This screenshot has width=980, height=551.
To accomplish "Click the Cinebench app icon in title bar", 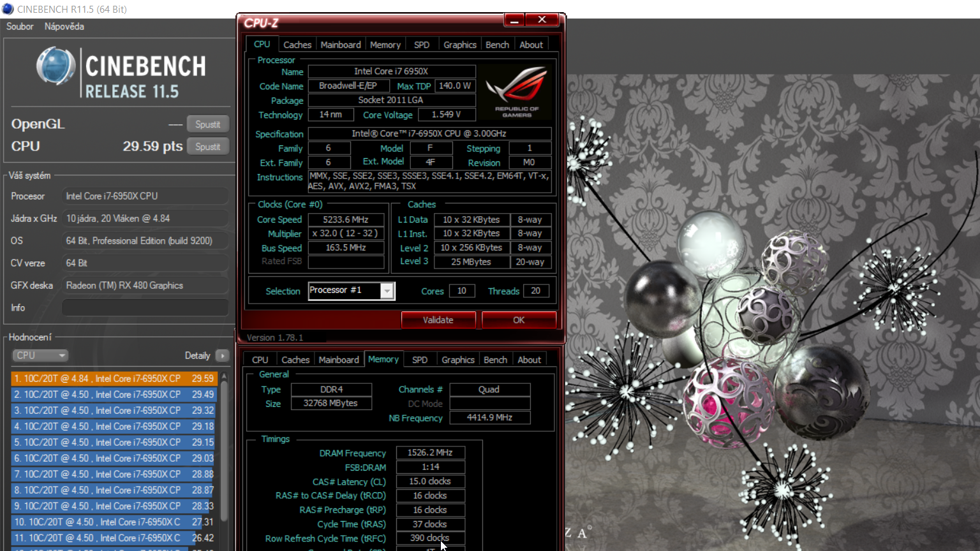I will pos(8,9).
